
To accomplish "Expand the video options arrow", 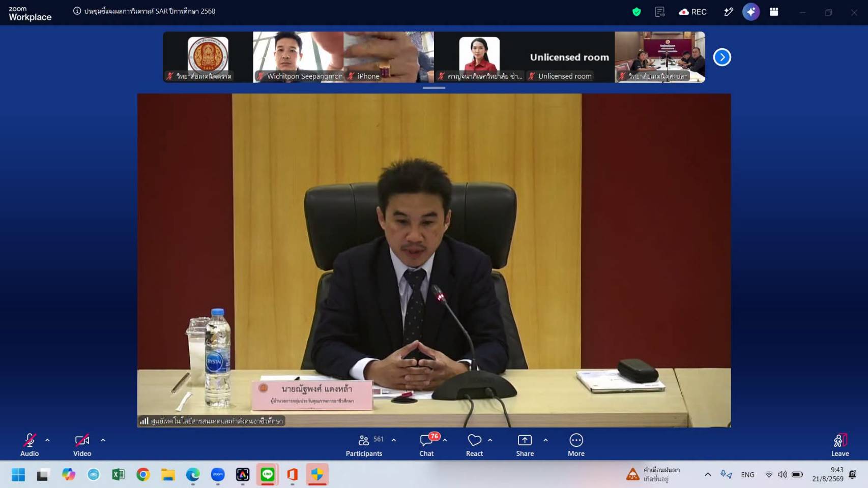I will click(103, 440).
